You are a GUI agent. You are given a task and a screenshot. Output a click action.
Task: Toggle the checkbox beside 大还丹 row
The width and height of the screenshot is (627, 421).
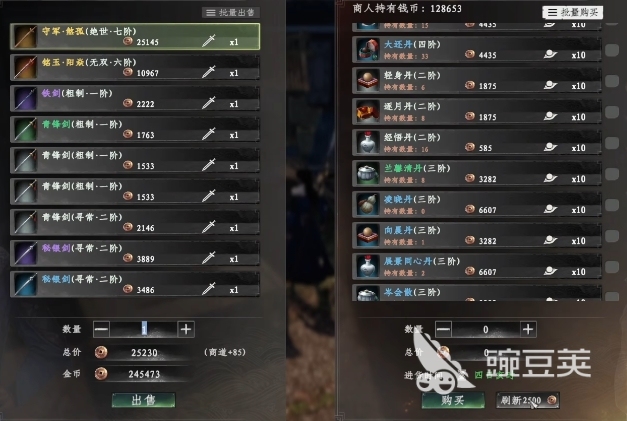[612, 50]
